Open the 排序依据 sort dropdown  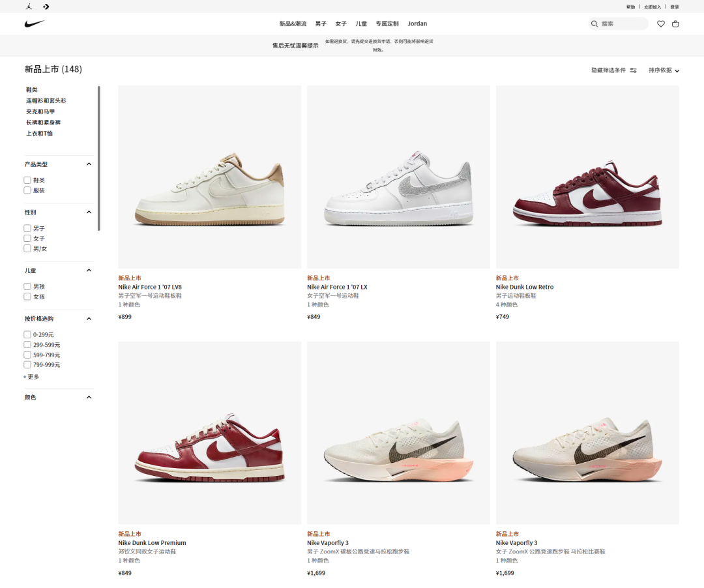coord(664,70)
